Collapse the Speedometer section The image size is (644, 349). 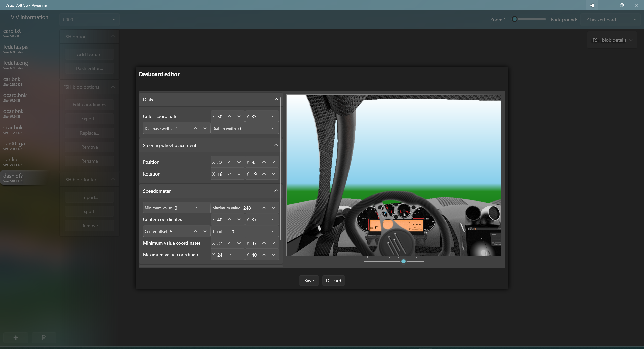[276, 191]
